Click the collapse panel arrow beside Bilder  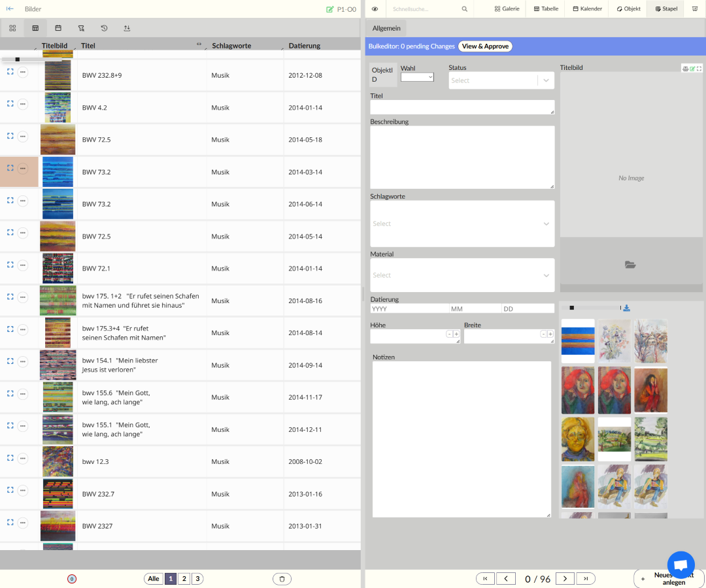coord(10,9)
